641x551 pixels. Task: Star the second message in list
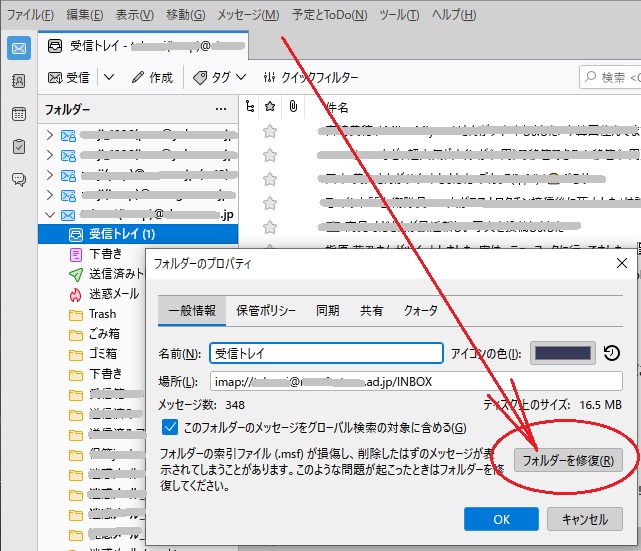pos(269,154)
